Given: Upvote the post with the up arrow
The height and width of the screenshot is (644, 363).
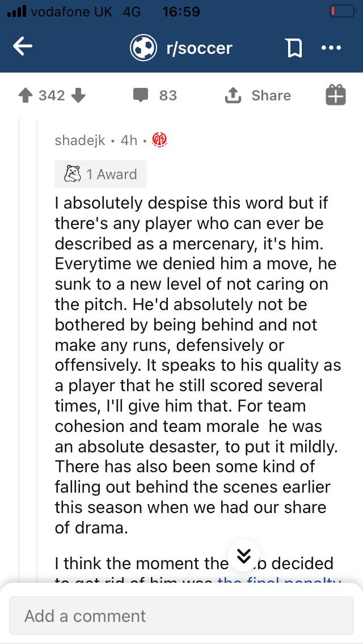Looking at the screenshot, I should [24, 96].
